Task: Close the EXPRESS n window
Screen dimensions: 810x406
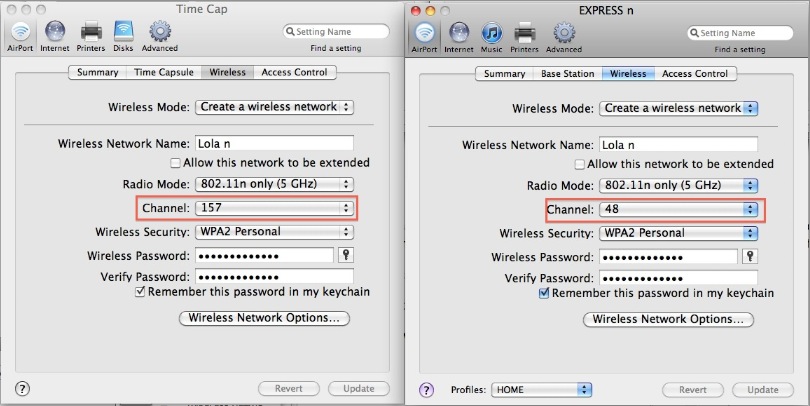Action: pyautogui.click(x=415, y=11)
